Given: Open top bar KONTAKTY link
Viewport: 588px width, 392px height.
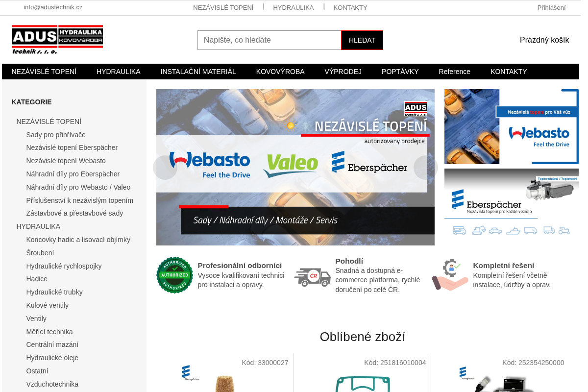Looking at the screenshot, I should pos(350,7).
